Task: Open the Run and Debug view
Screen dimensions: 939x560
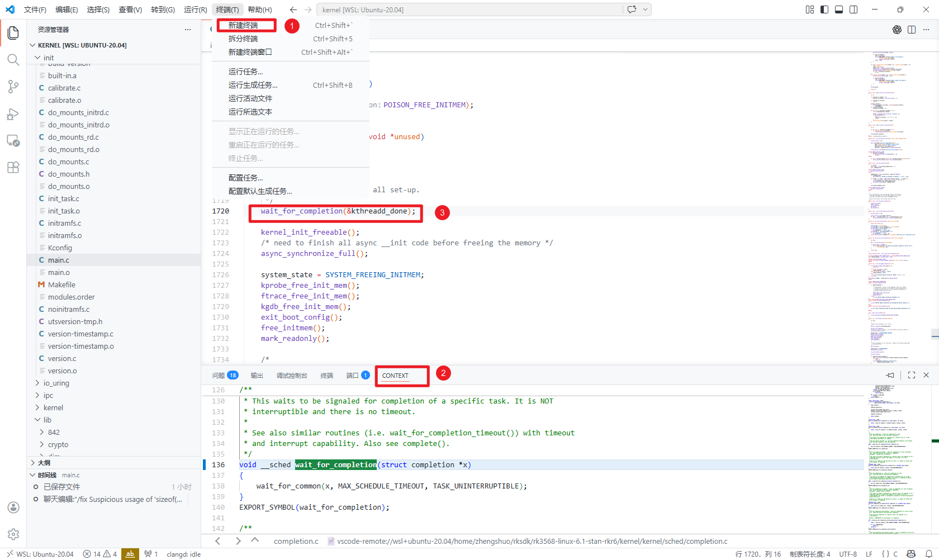Action: 13,114
